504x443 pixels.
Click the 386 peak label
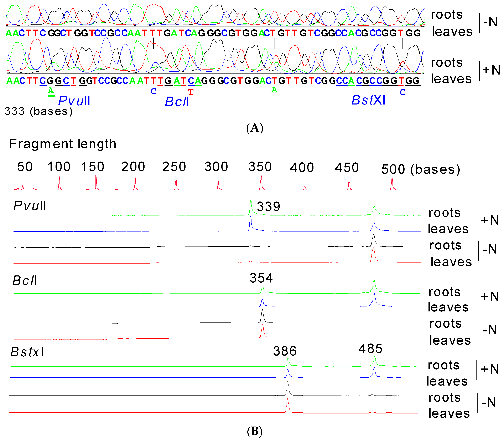pos(285,351)
